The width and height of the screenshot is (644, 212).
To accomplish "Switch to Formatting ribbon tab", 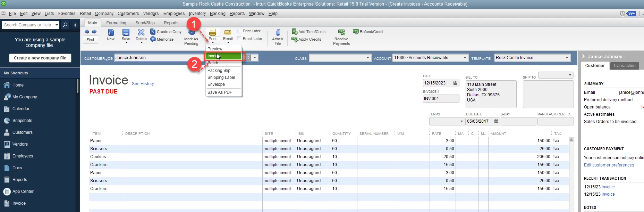I will (x=116, y=23).
